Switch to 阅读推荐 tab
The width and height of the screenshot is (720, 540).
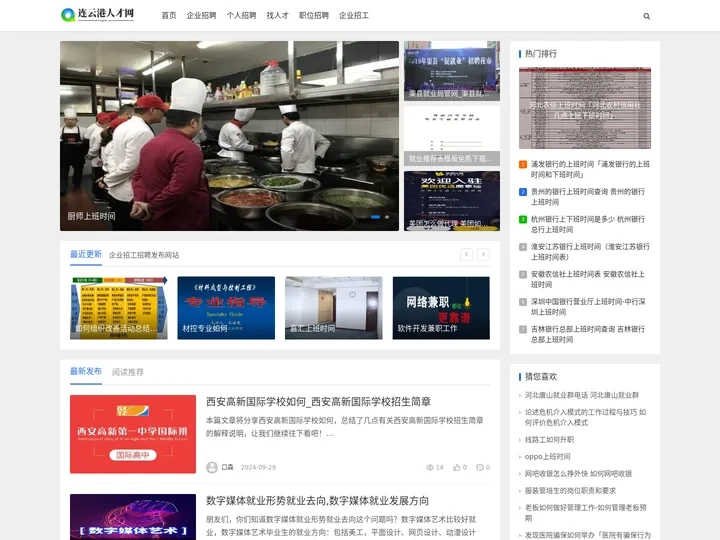pos(128,372)
